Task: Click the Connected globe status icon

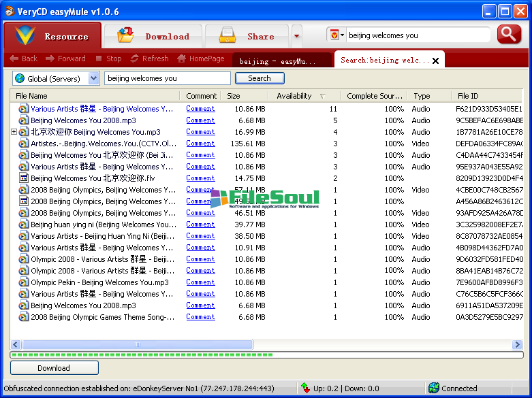Action: (433, 388)
